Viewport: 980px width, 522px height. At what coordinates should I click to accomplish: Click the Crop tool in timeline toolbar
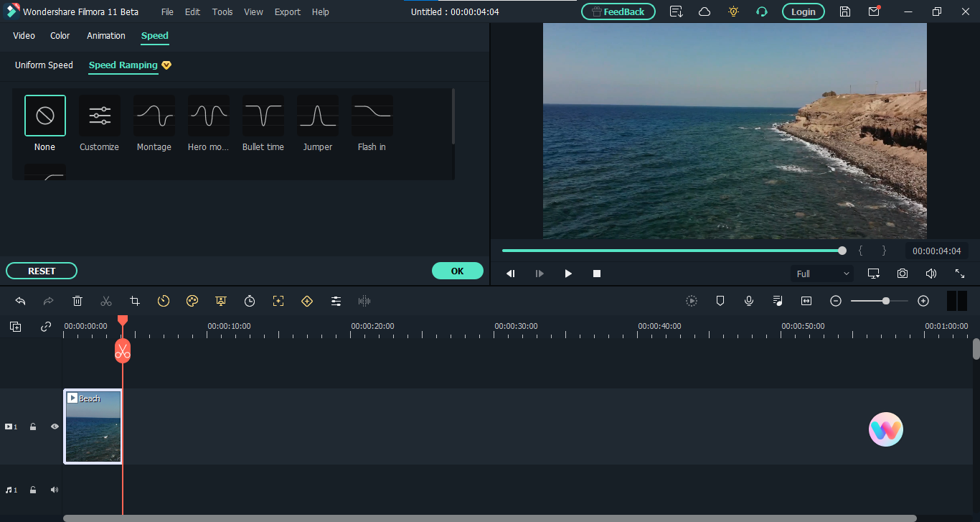click(x=135, y=302)
